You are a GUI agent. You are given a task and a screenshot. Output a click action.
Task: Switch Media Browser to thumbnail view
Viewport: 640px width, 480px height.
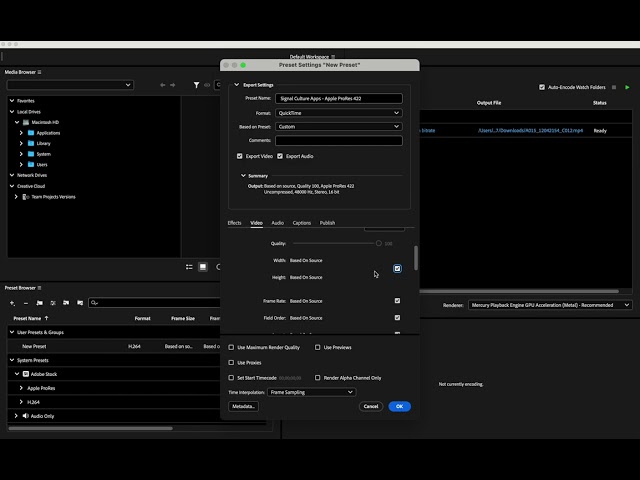coord(203,267)
